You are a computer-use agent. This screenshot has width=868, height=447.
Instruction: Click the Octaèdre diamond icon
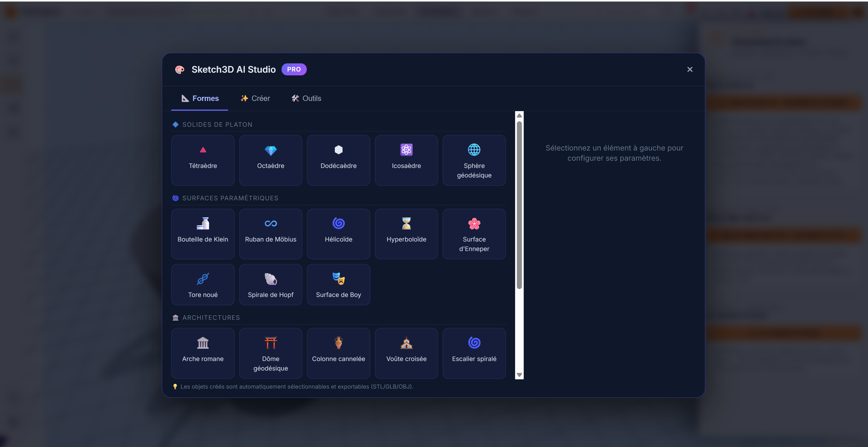[x=271, y=150]
